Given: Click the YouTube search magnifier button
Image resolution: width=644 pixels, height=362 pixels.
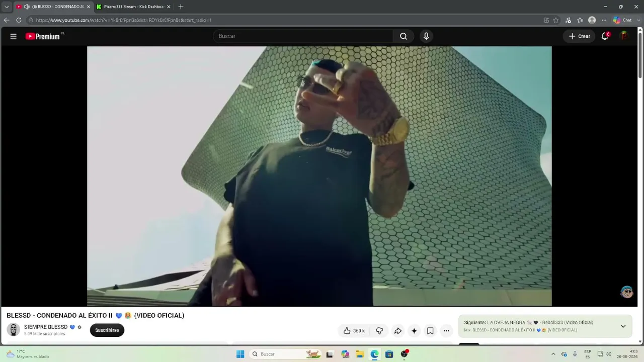Looking at the screenshot, I should click(x=404, y=36).
